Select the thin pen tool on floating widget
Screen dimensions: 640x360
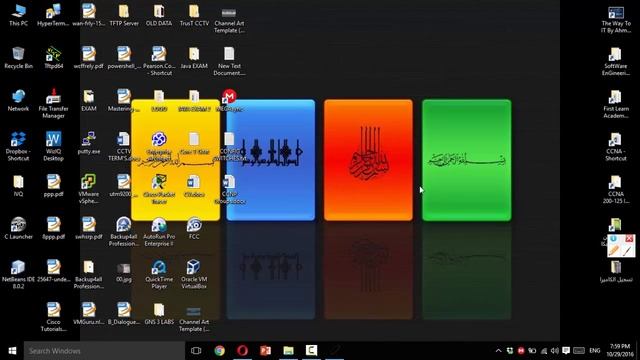pyautogui.click(x=628, y=249)
